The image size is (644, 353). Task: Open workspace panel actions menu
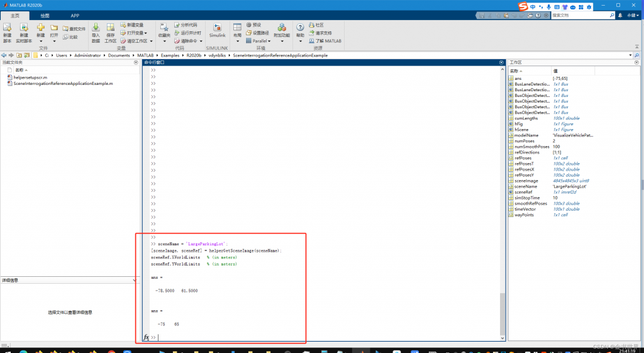click(x=636, y=62)
